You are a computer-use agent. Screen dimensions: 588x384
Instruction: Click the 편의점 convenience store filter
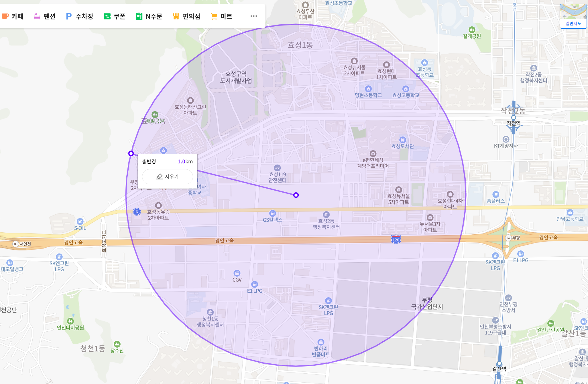[186, 16]
